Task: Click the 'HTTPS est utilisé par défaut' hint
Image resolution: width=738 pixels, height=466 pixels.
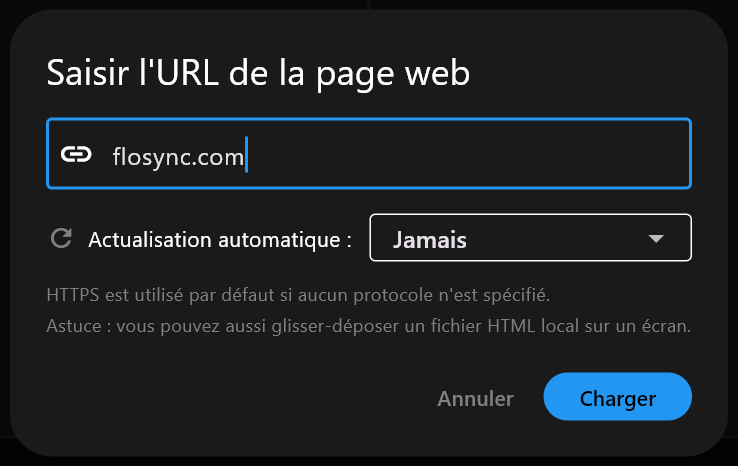Action: [298, 295]
